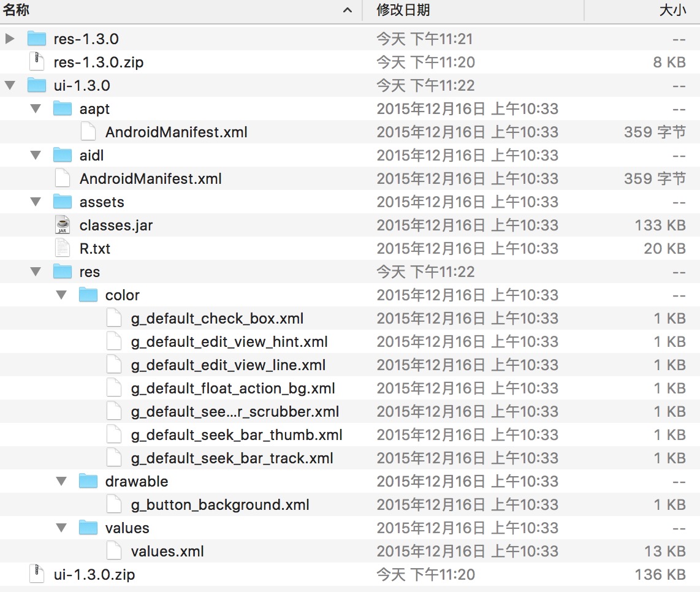Select the values.xml file icon
The image size is (700, 592).
[114, 550]
